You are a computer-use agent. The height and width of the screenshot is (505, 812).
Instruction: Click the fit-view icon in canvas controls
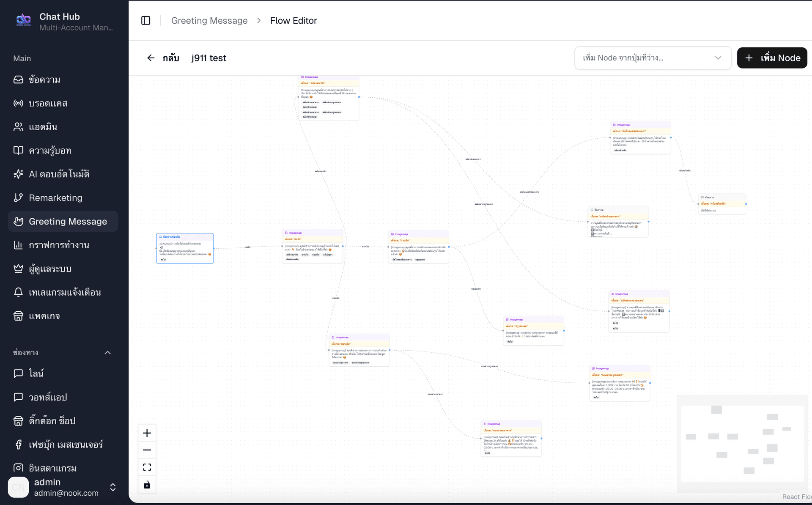(147, 467)
